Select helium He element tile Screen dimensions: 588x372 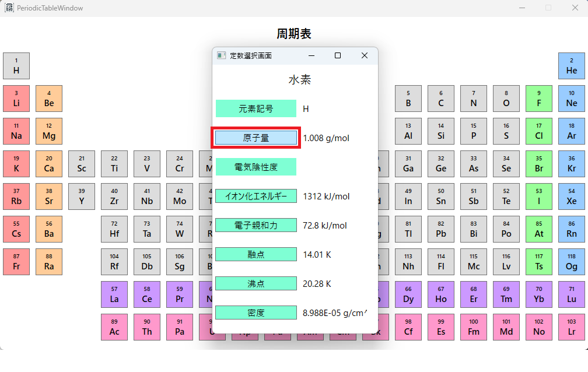click(x=572, y=66)
